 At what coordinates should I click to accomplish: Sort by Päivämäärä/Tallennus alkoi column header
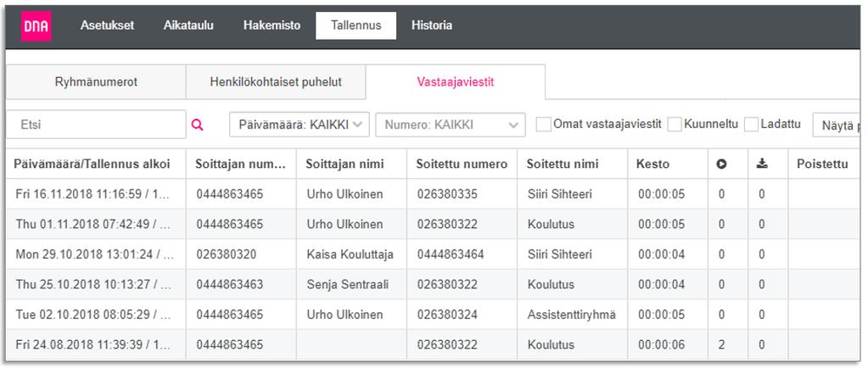pyautogui.click(x=96, y=164)
